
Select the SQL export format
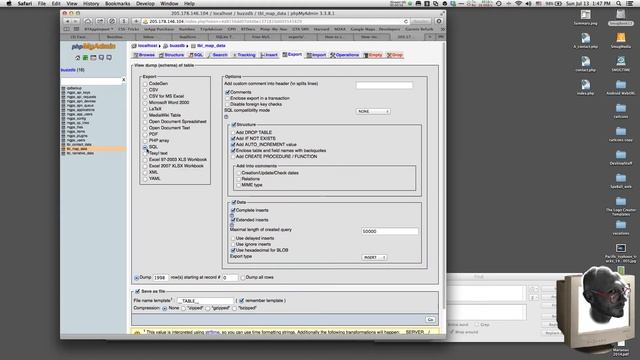pos(145,147)
